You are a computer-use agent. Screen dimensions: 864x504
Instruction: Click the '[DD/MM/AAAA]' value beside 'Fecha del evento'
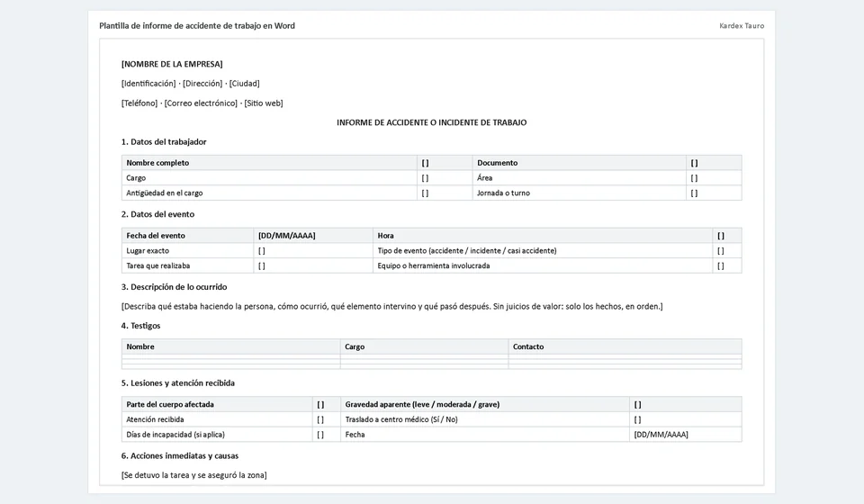coord(286,235)
